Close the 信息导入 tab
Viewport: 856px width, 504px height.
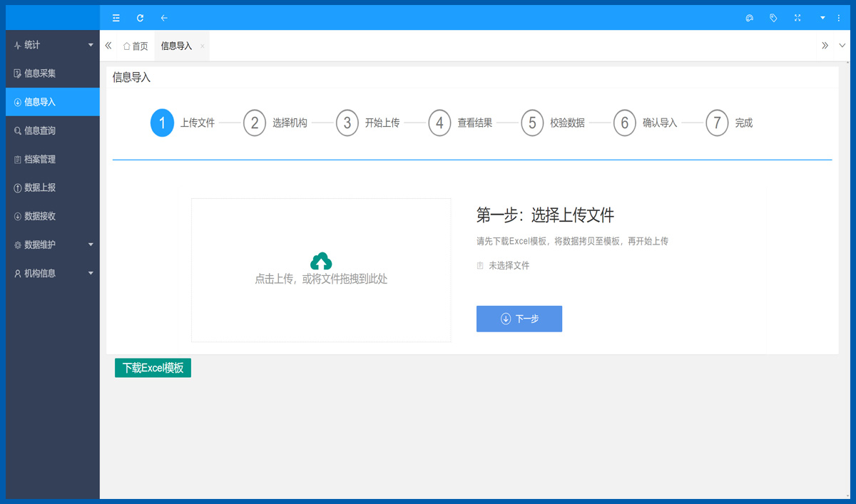(x=203, y=46)
